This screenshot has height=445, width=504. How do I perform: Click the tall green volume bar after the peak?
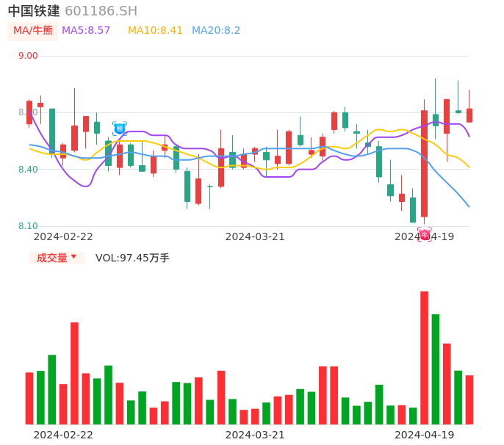[x=436, y=369]
